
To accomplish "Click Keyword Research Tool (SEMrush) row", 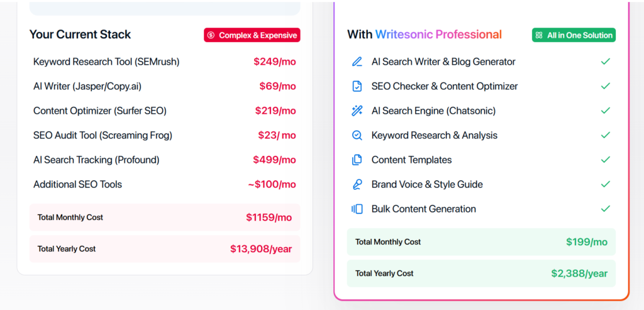I will [x=106, y=62].
